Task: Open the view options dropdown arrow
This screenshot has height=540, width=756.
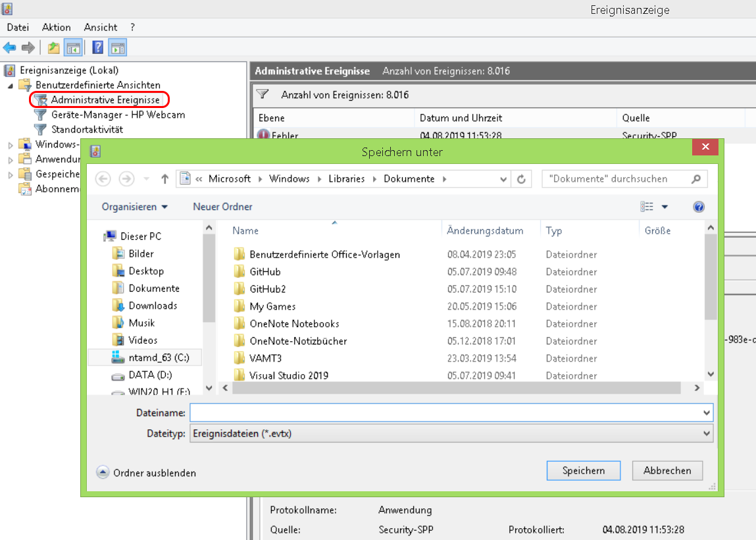Action: (x=665, y=207)
